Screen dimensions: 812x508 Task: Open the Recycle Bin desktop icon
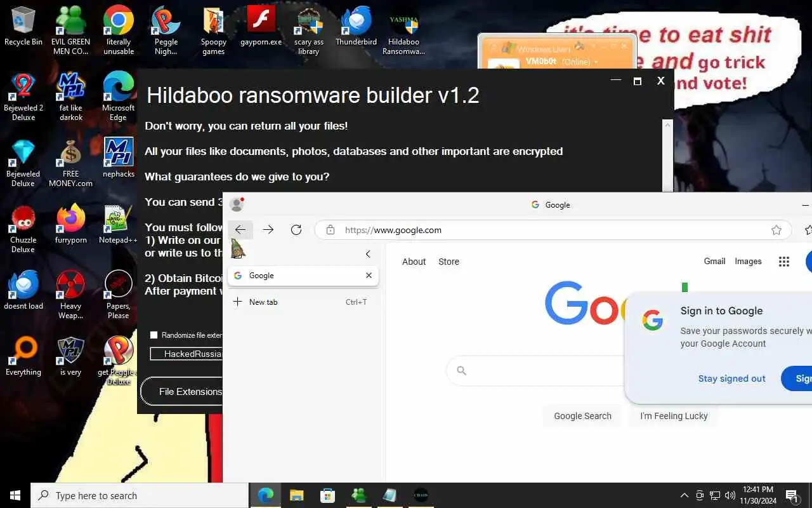[23, 27]
